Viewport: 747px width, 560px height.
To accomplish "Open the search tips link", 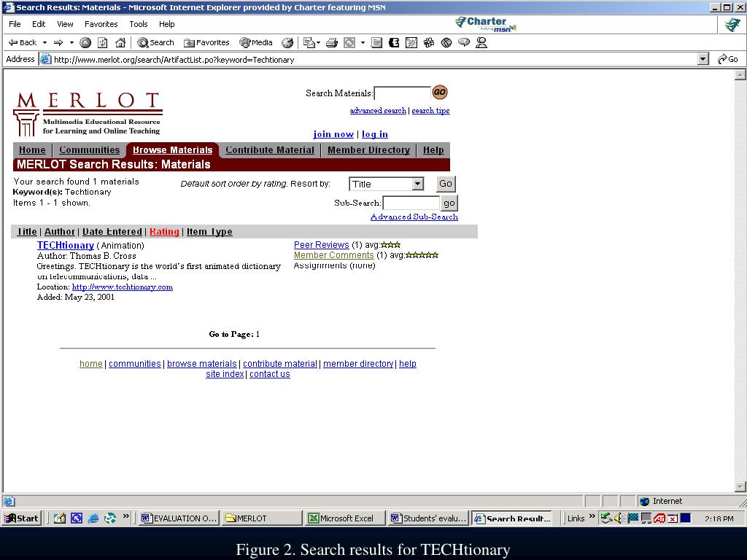I will [430, 111].
